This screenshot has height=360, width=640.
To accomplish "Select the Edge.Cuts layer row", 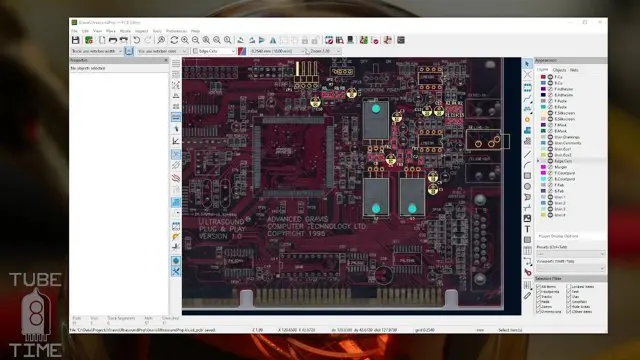I will [570, 161].
